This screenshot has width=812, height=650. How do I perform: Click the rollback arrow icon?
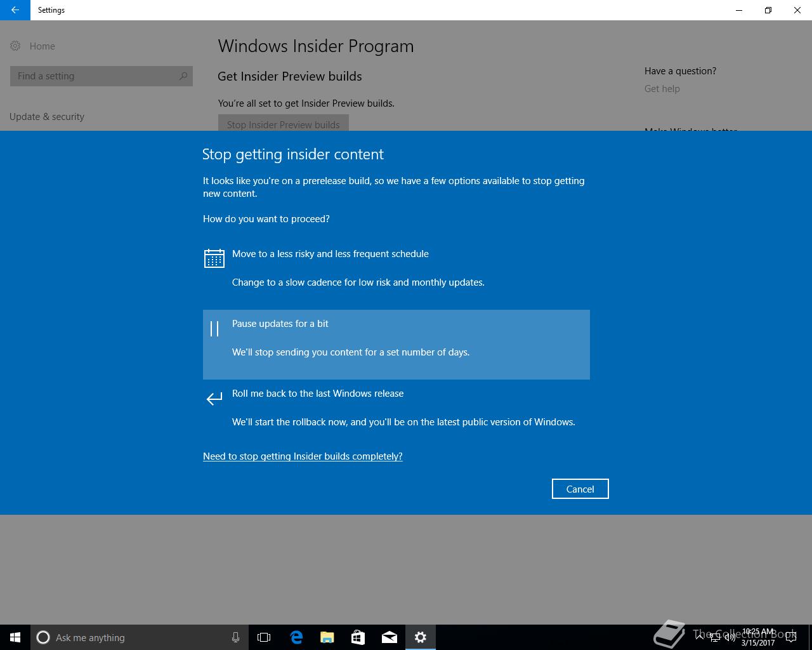click(x=214, y=398)
